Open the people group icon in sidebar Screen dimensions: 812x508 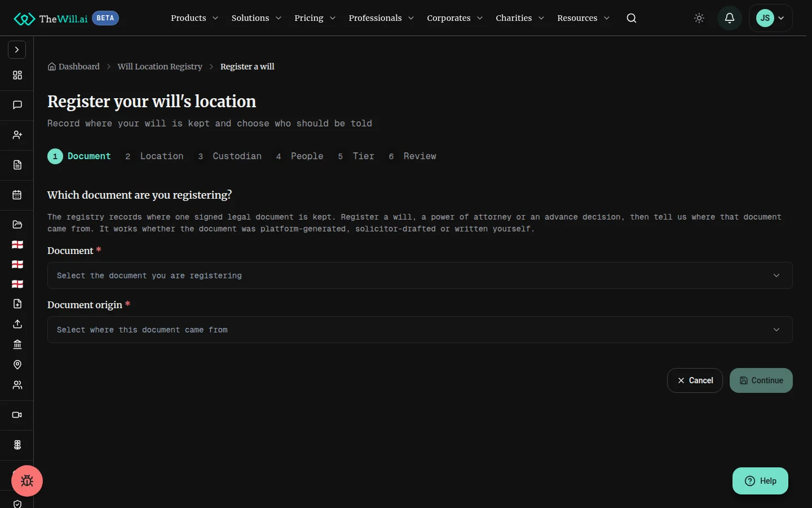[17, 385]
